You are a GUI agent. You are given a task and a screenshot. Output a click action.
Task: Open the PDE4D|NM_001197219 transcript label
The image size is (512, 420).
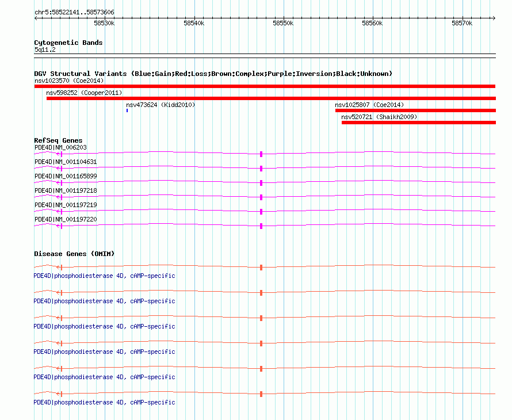66,205
